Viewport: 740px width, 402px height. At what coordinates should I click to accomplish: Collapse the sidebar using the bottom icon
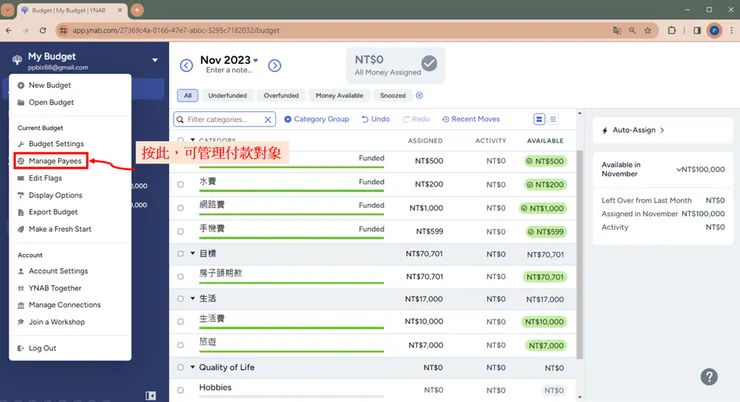pos(151,395)
